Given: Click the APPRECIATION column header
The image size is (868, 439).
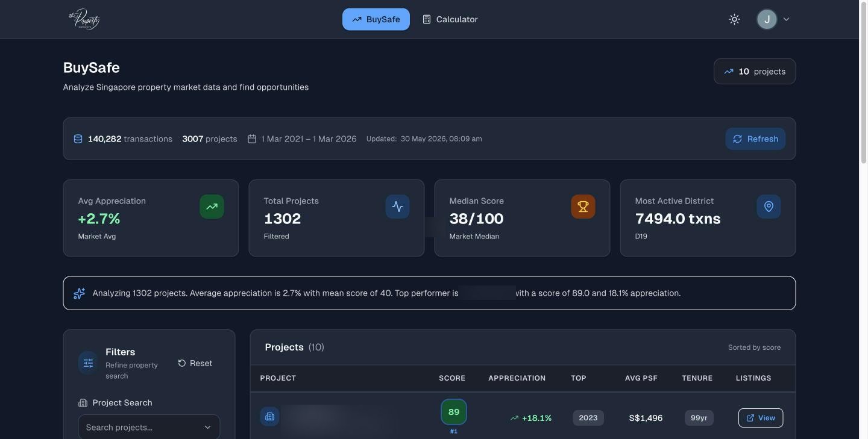Looking at the screenshot, I should click(517, 378).
